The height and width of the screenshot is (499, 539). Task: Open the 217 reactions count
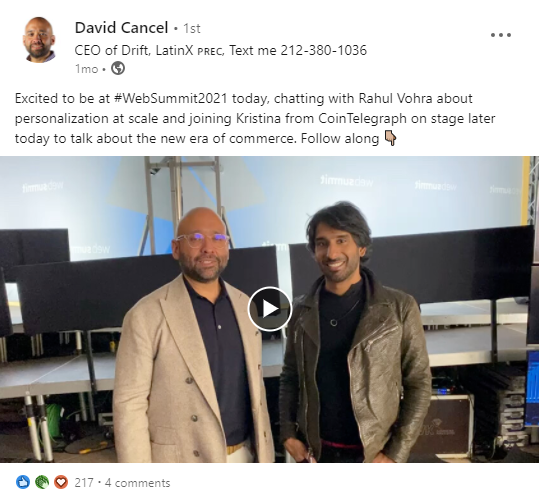point(84,483)
